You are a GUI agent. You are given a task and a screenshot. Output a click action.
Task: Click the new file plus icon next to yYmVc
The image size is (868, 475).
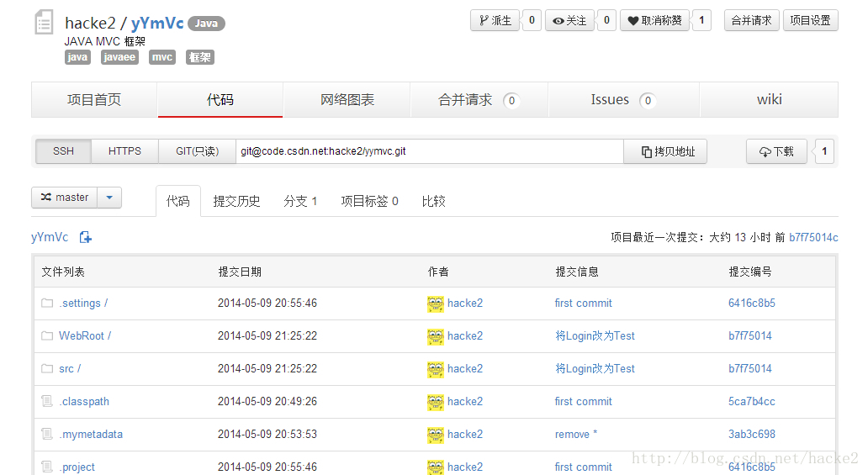pyautogui.click(x=85, y=237)
